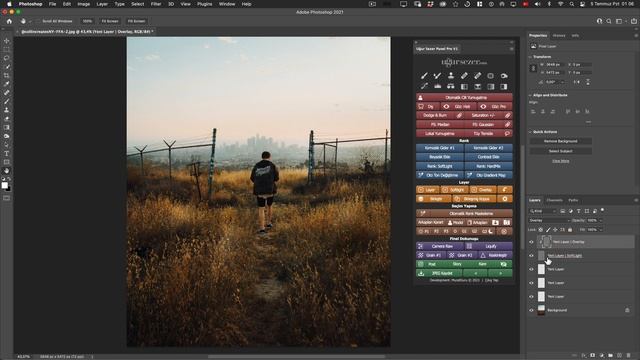Open the Fill percentage dropdown
This screenshot has width=640, height=360.
tap(600, 230)
